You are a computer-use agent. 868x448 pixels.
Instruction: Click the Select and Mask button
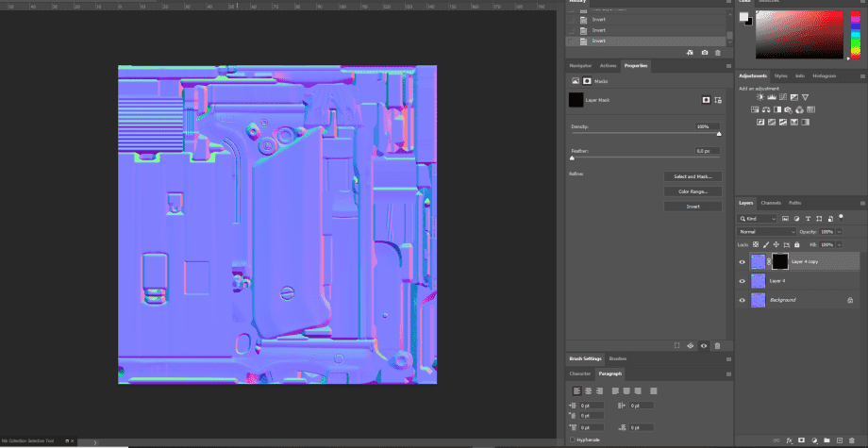pos(693,176)
